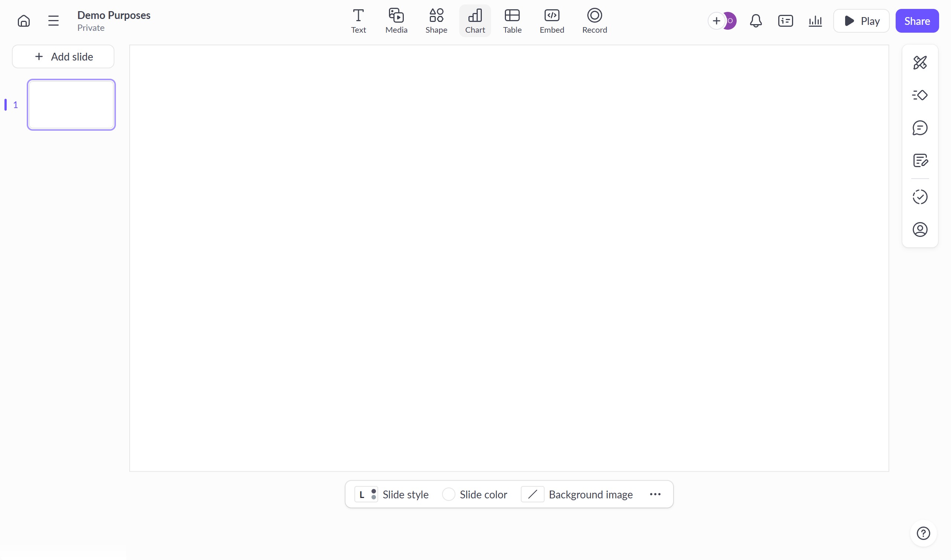
Task: Click the Play button
Action: 861,21
